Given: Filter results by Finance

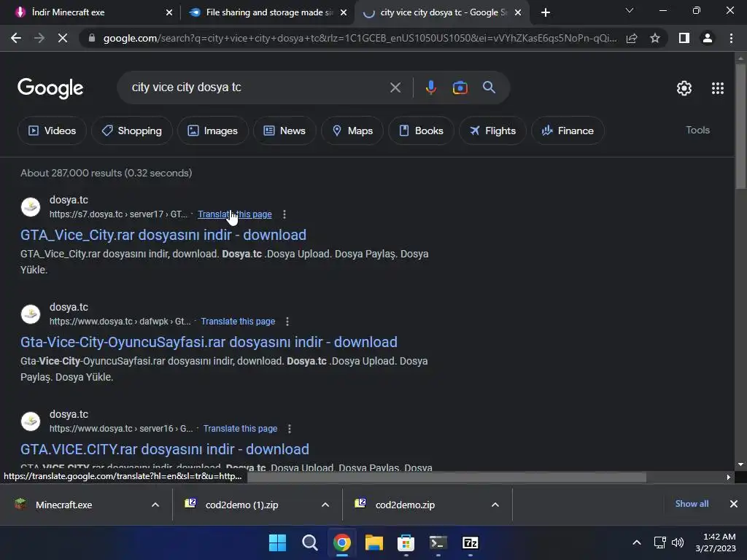Looking at the screenshot, I should (x=568, y=131).
